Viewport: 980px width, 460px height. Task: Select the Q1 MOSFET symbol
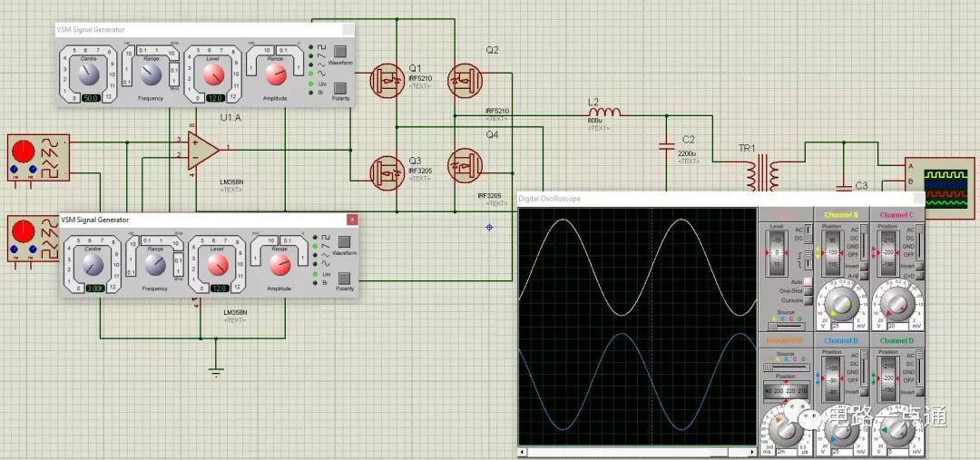[x=387, y=82]
